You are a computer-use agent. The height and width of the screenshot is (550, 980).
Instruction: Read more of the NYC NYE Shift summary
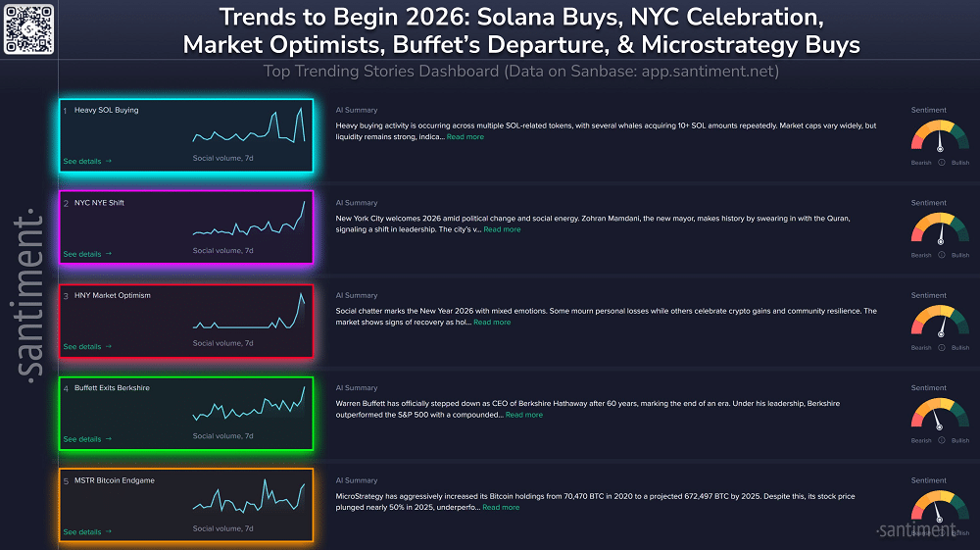pos(502,229)
